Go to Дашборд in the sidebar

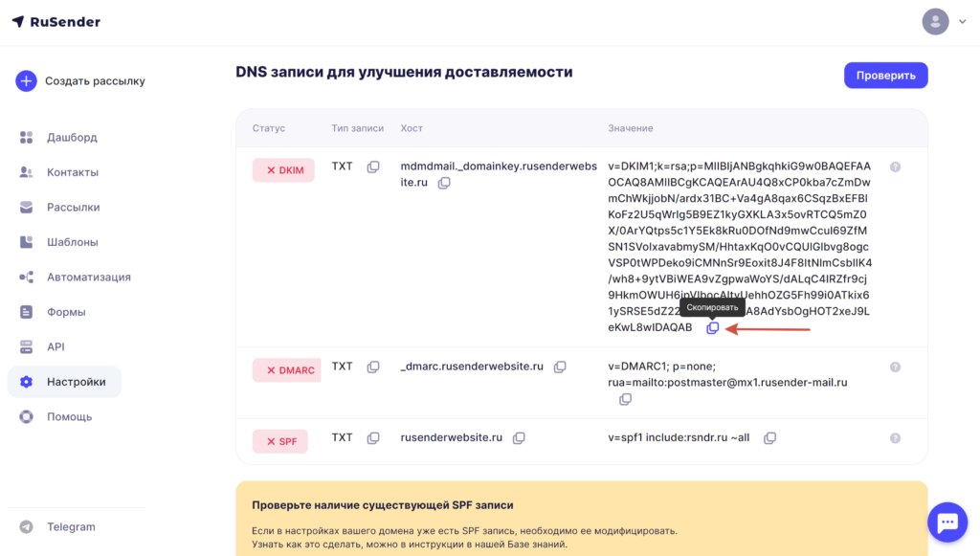click(72, 138)
